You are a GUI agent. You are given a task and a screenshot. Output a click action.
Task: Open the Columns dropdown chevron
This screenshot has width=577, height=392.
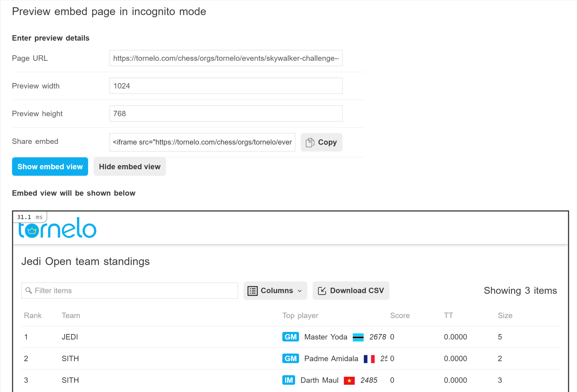pos(300,291)
